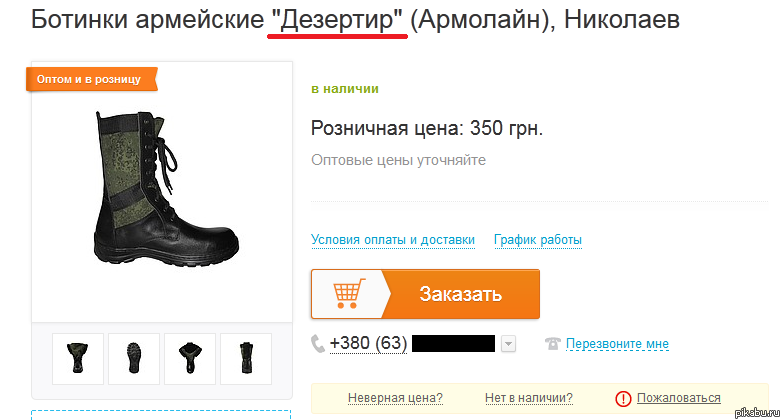This screenshot has height=420, width=781.
Task: Expand the phone numbers dropdown arrow
Action: (x=508, y=344)
